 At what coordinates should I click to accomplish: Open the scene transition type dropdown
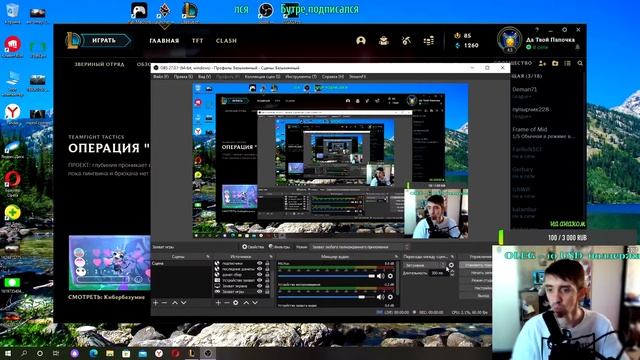click(425, 265)
